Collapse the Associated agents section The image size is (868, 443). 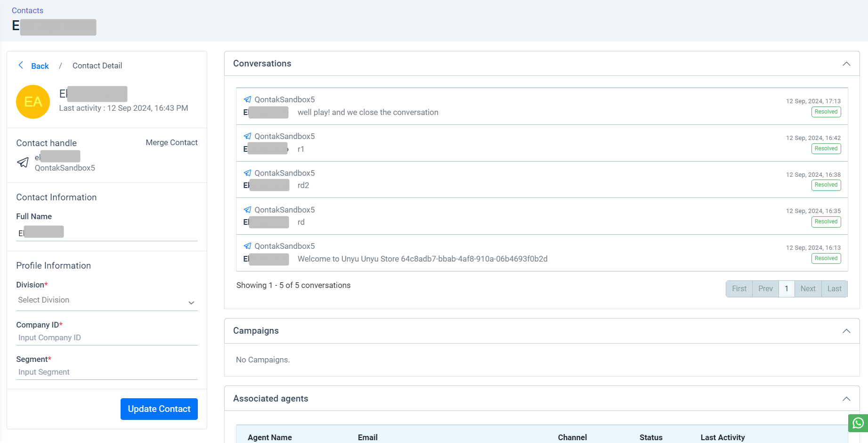(x=846, y=399)
